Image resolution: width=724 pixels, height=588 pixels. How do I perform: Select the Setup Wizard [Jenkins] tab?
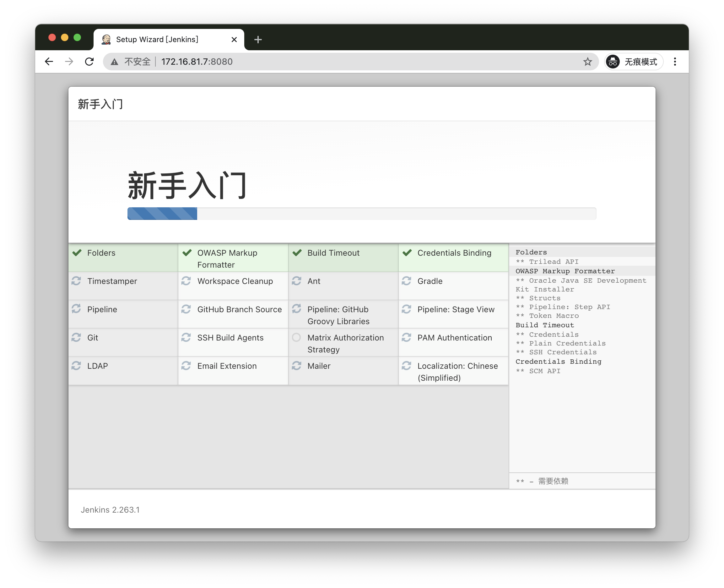169,40
